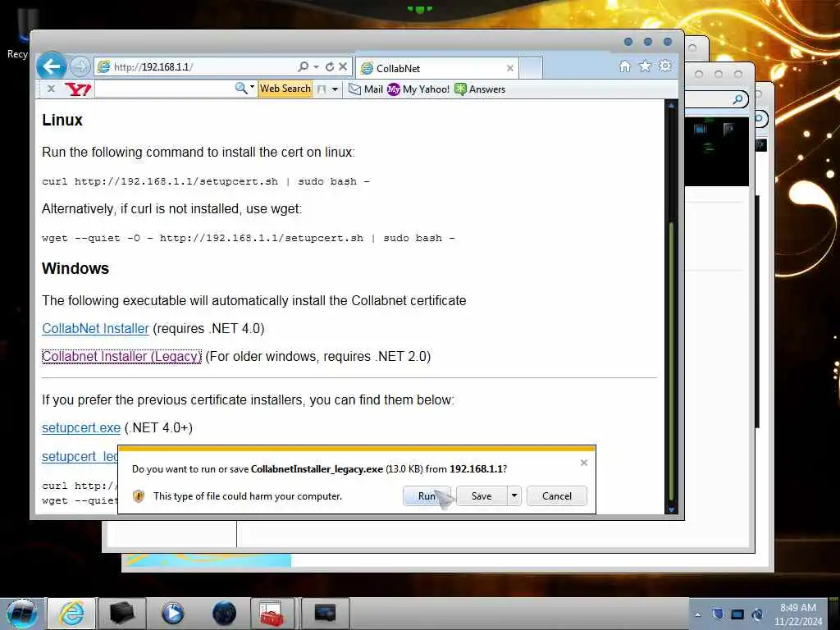Click the scrollbar down arrow
Viewport: 840px width, 630px height.
coord(672,510)
